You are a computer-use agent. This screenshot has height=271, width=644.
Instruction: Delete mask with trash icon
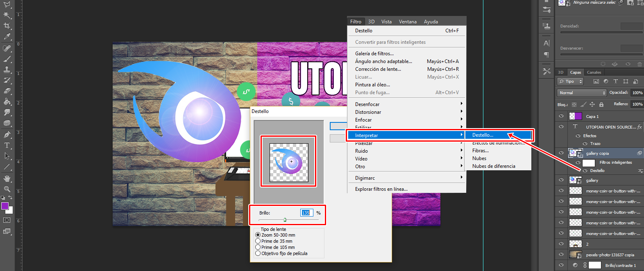639,64
